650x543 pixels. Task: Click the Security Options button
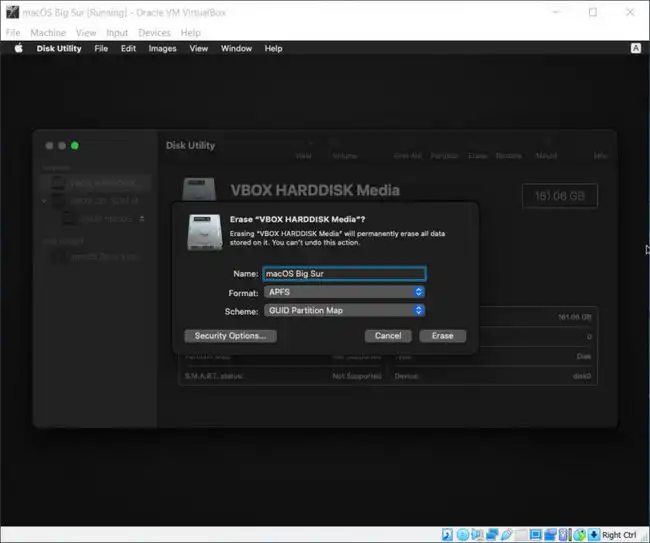(230, 336)
